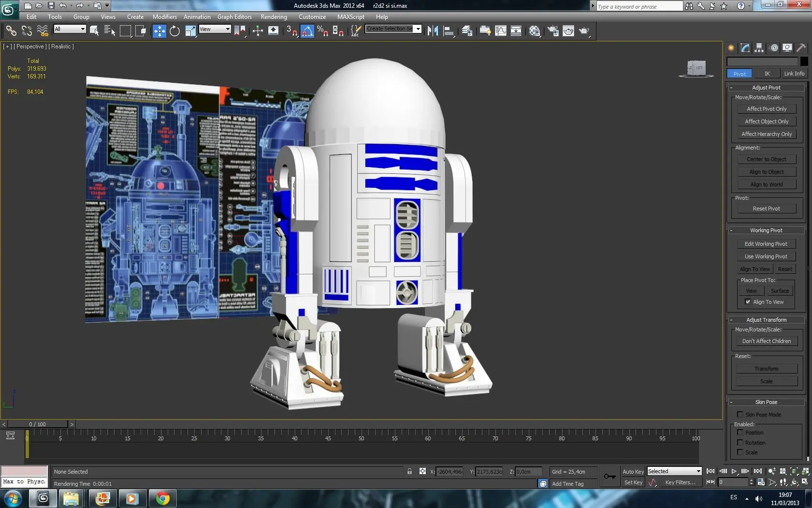Activate the Bind to Space Warp tool
Image resolution: width=812 pixels, height=508 pixels.
tap(43, 31)
